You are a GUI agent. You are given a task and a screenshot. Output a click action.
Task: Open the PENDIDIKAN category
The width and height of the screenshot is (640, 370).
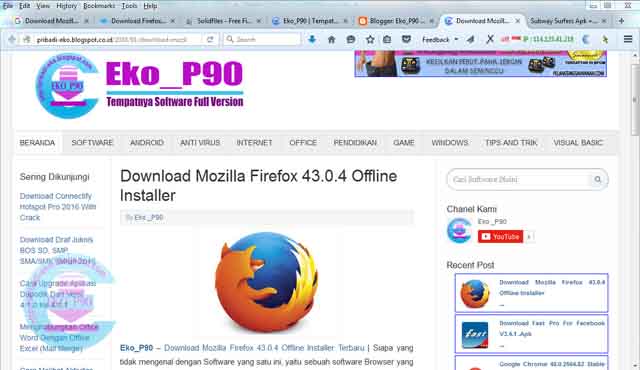[355, 143]
